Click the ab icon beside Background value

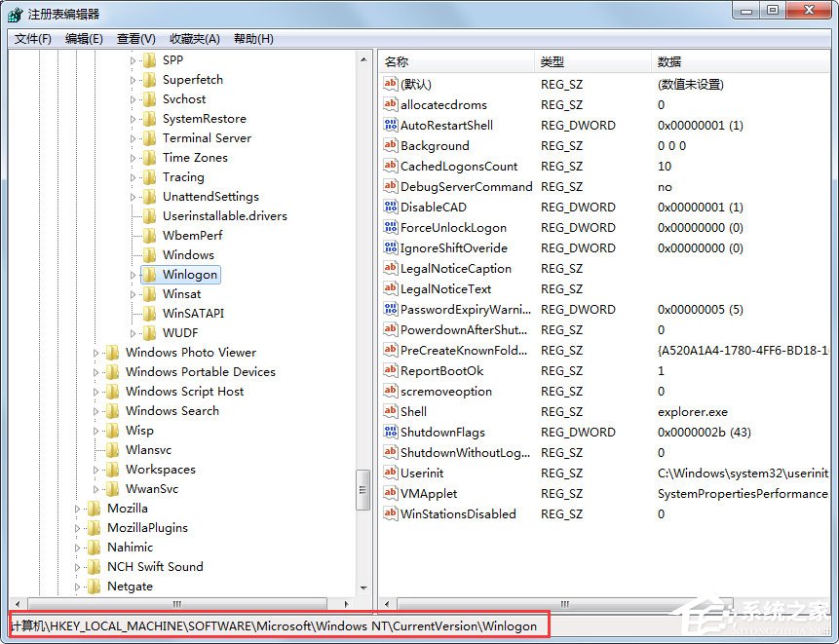tap(390, 145)
